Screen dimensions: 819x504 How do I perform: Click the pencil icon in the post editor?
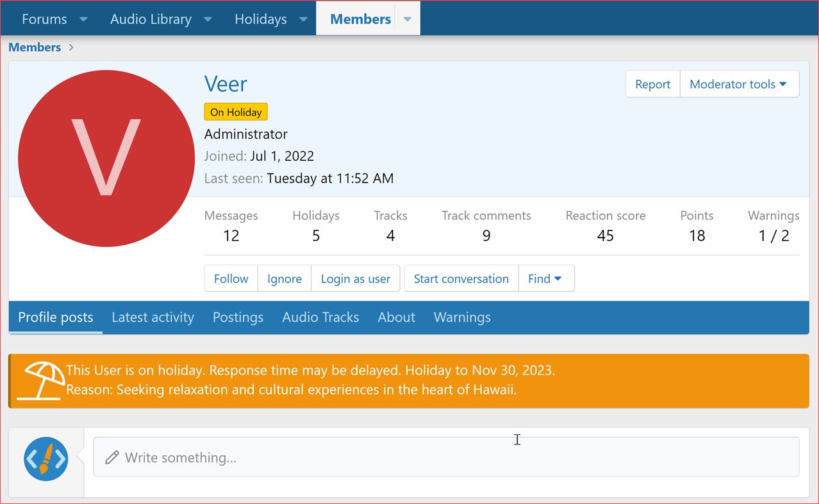(x=112, y=457)
